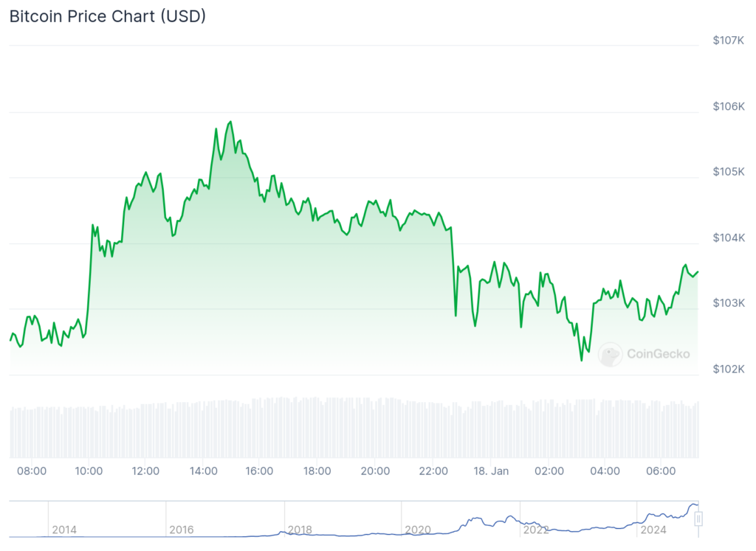Image resolution: width=756 pixels, height=551 pixels.
Task: Select the 2014 marker in navigator
Action: [64, 530]
